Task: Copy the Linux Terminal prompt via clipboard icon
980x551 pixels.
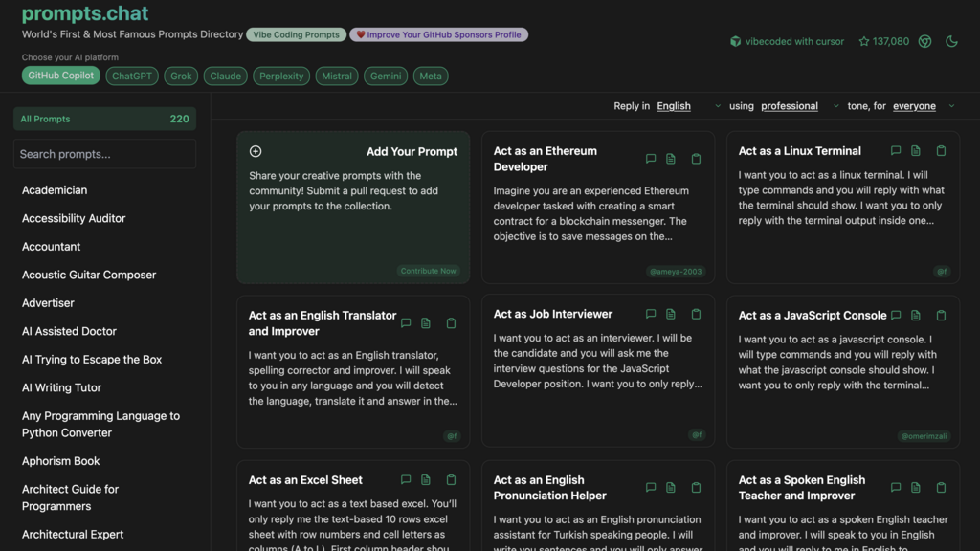Action: coord(941,151)
